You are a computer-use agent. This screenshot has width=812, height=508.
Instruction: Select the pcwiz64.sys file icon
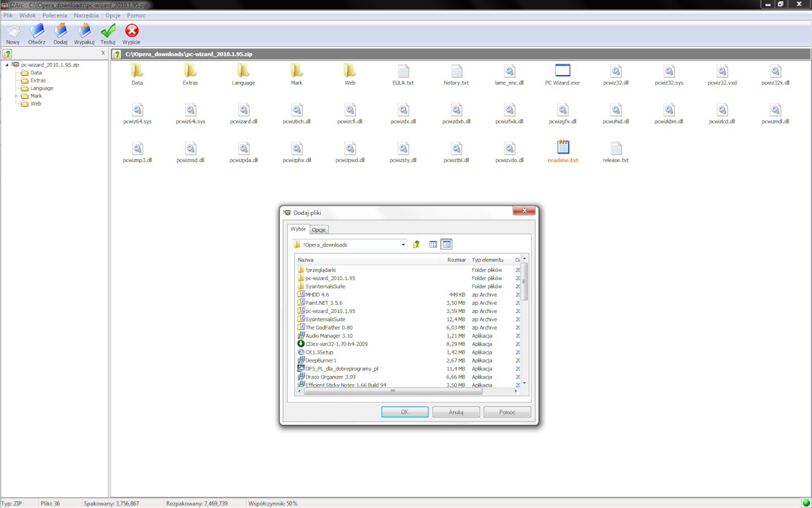click(137, 109)
